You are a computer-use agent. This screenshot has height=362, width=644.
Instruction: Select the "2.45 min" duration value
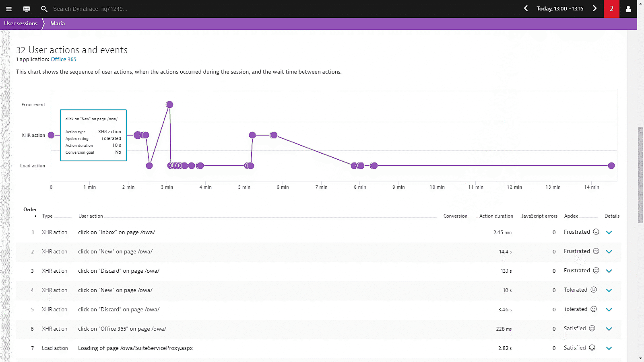(x=502, y=232)
